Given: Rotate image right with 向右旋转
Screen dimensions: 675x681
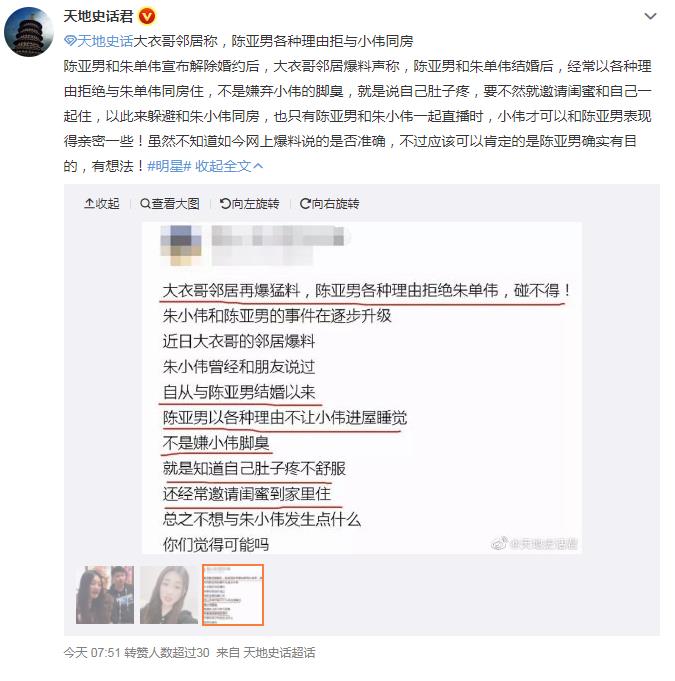Looking at the screenshot, I should [x=330, y=203].
